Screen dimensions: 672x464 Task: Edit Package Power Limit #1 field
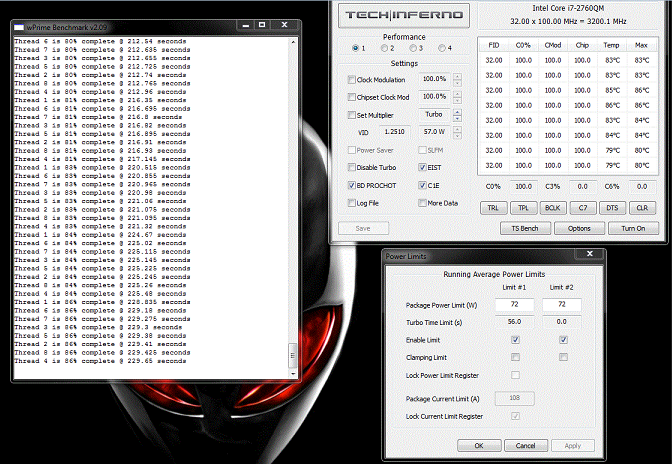point(515,305)
